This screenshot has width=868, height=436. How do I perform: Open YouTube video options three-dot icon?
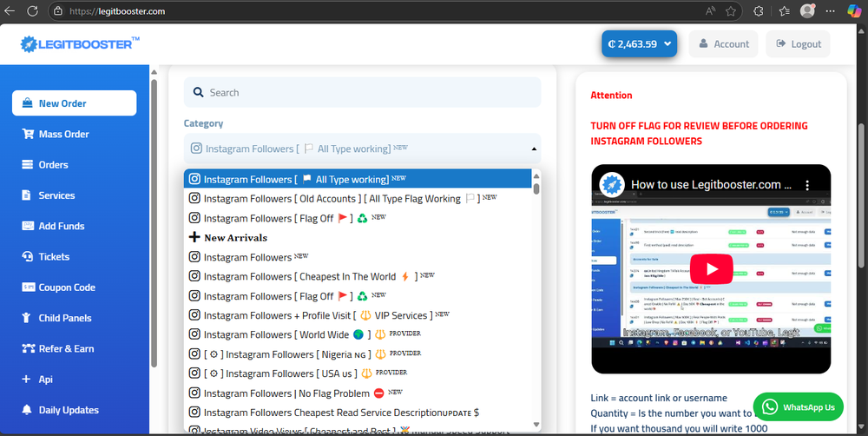pos(807,185)
